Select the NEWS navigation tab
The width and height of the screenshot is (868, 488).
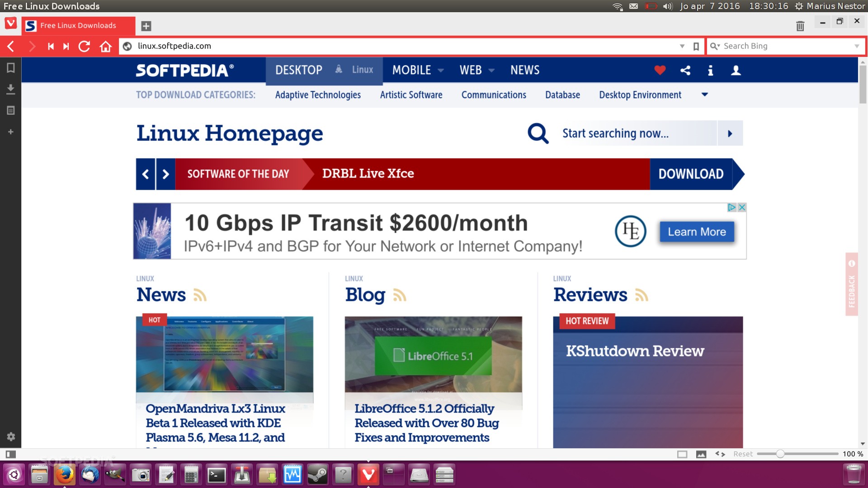coord(524,70)
